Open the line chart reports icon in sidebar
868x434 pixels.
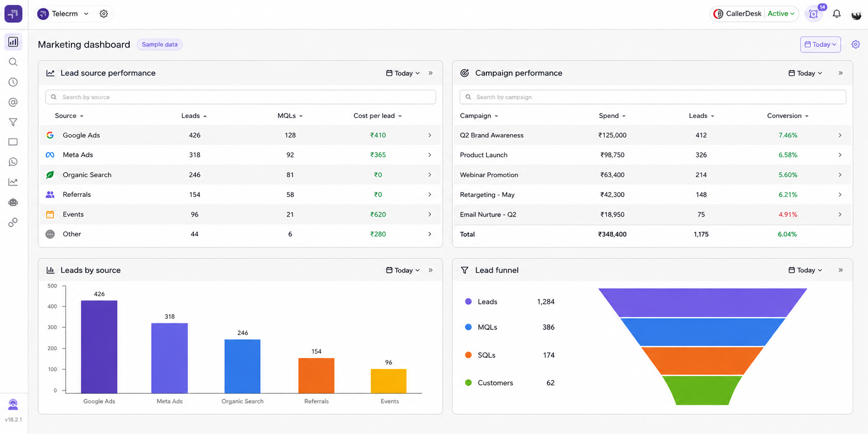[13, 182]
